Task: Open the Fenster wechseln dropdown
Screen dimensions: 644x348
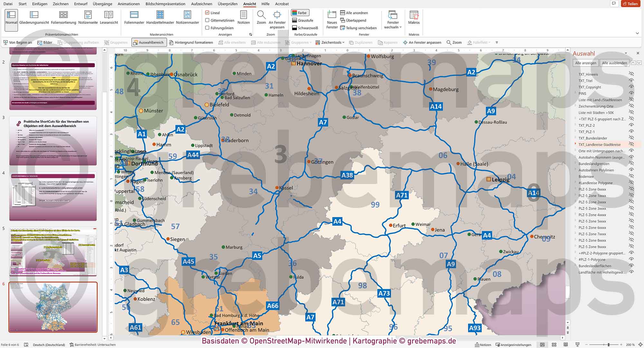Action: click(393, 23)
